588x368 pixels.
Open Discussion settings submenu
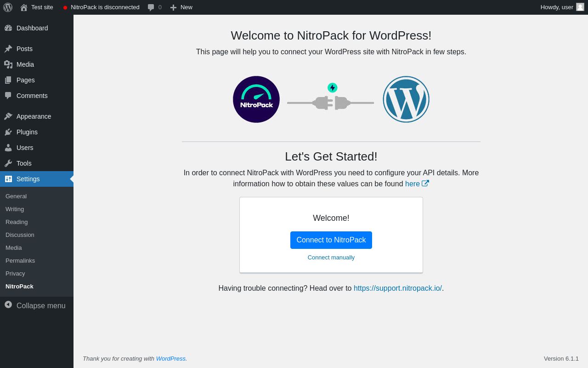(x=37, y=235)
